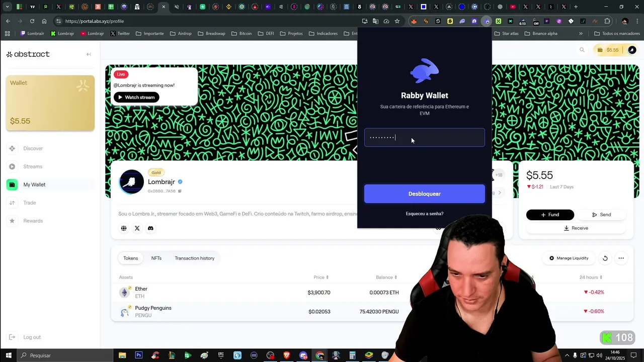The height and width of the screenshot is (362, 644).
Task: Open the Airdrop bookmarks folder
Action: tap(181, 34)
